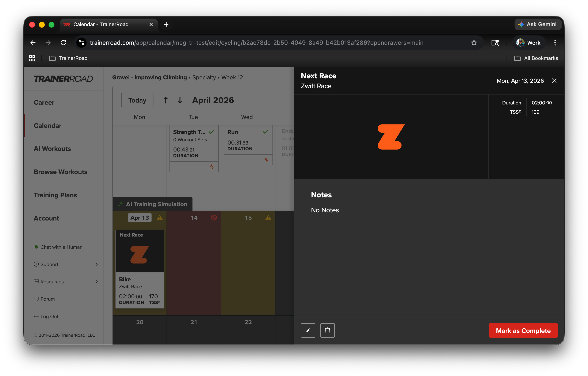Screen dimensions: 588x376
Task: Open the site information icon in address bar
Action: click(x=81, y=43)
